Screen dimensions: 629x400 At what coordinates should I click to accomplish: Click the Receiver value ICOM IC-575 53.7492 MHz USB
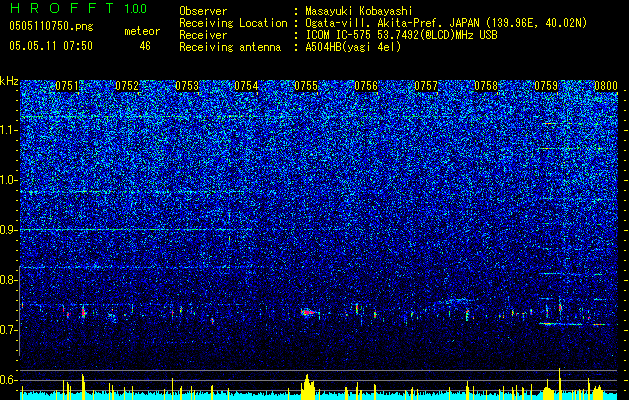click(401, 35)
